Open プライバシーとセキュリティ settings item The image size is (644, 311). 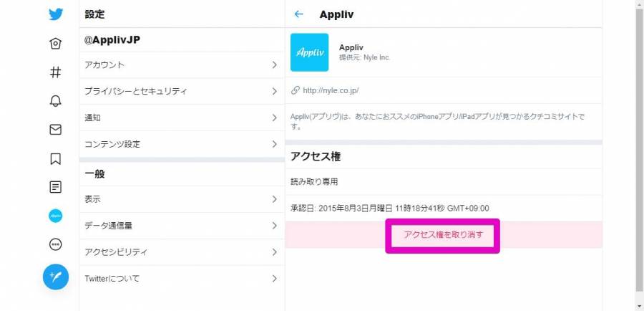tap(182, 91)
